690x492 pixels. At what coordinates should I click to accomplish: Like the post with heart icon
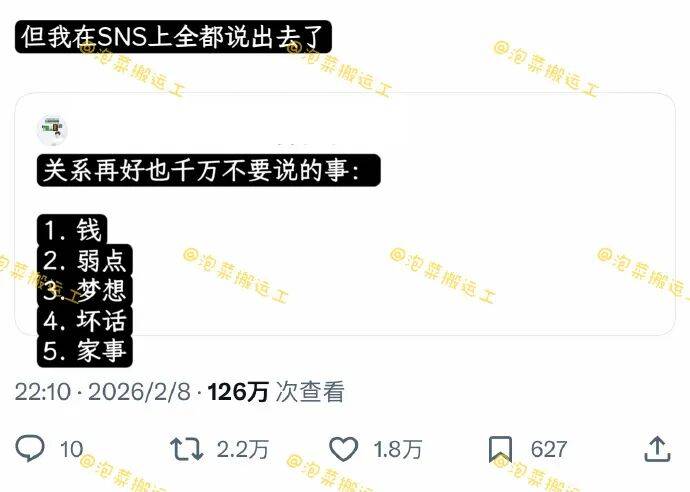(344, 449)
